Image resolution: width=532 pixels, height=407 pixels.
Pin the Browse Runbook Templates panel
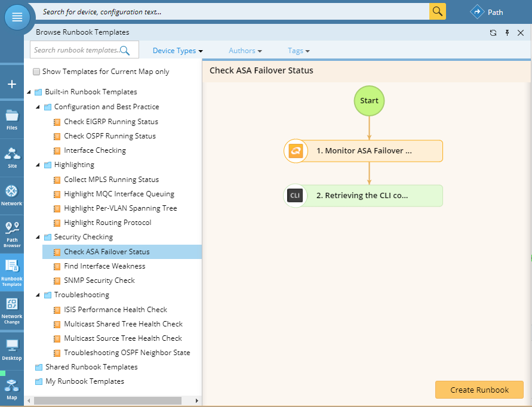507,33
